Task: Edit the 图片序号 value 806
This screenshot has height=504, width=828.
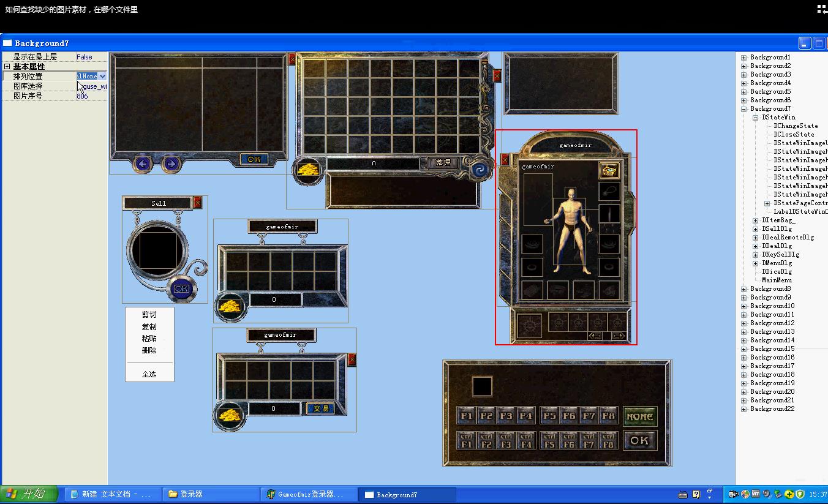Action: pos(92,96)
